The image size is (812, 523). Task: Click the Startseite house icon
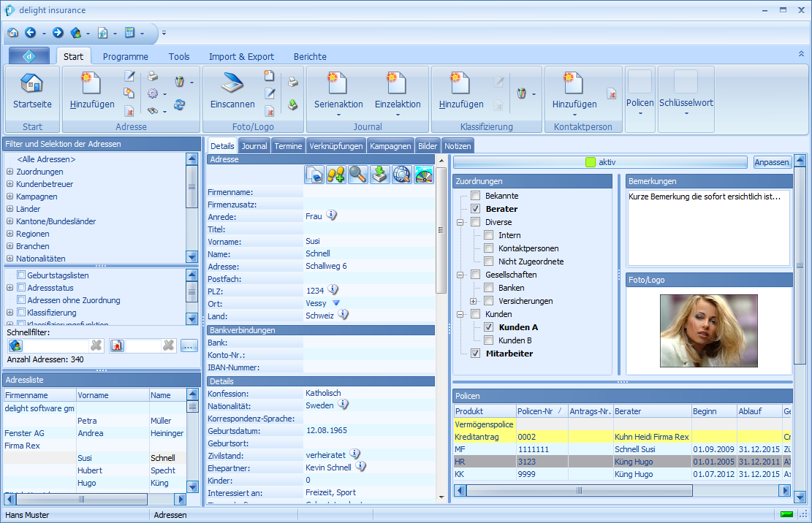coord(32,83)
